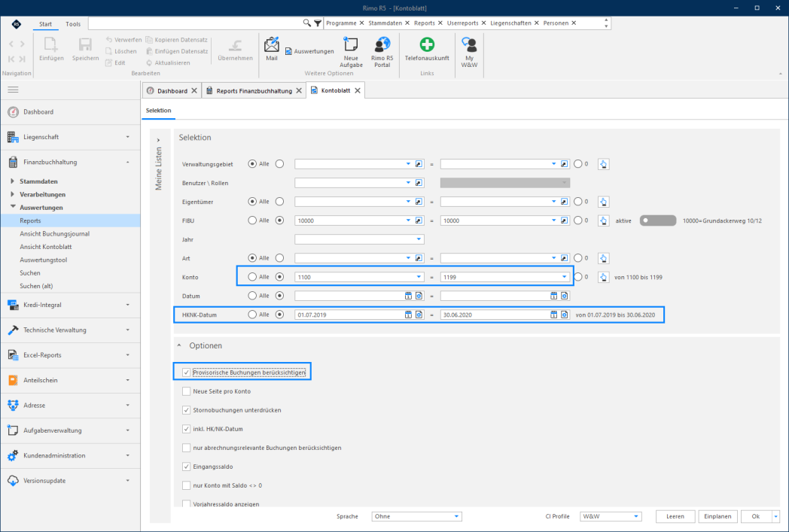Open Ansicht Buchungsjournal in sidebar
This screenshot has height=532, width=789.
[55, 234]
